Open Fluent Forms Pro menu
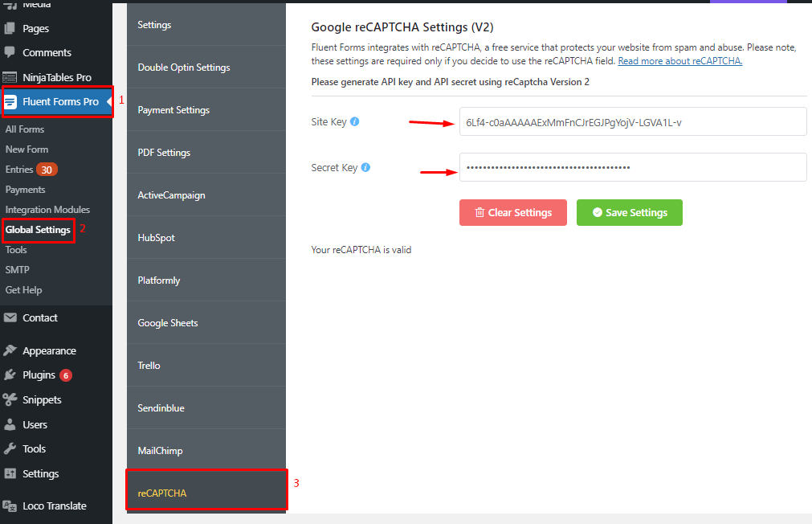Viewport: 812px width, 524px height. pos(56,101)
